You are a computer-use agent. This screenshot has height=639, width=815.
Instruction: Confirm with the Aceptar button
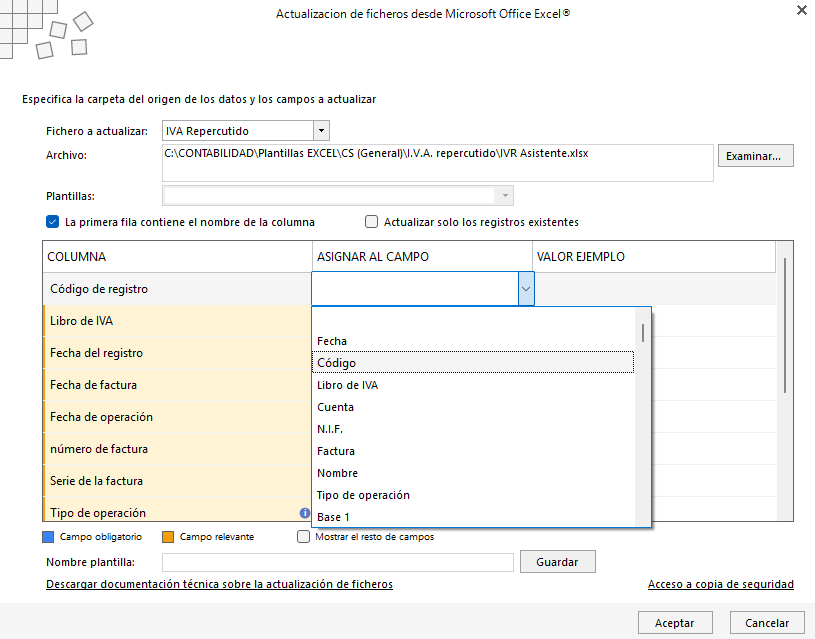point(675,623)
